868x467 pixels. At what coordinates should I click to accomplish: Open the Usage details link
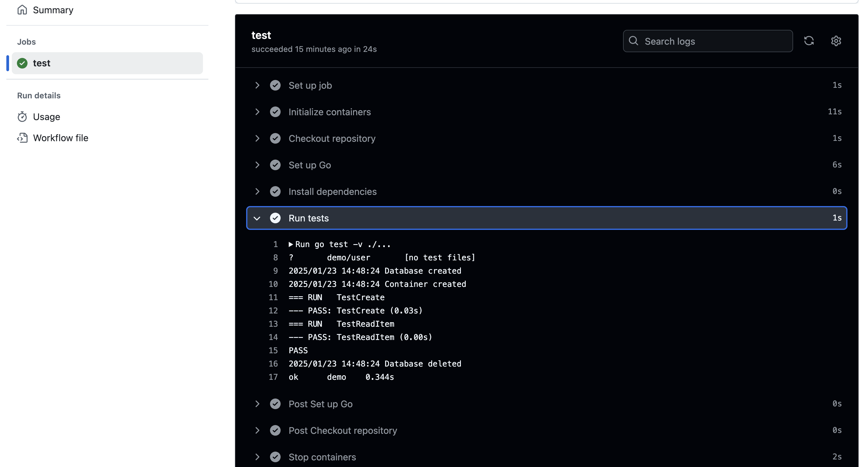point(47,117)
